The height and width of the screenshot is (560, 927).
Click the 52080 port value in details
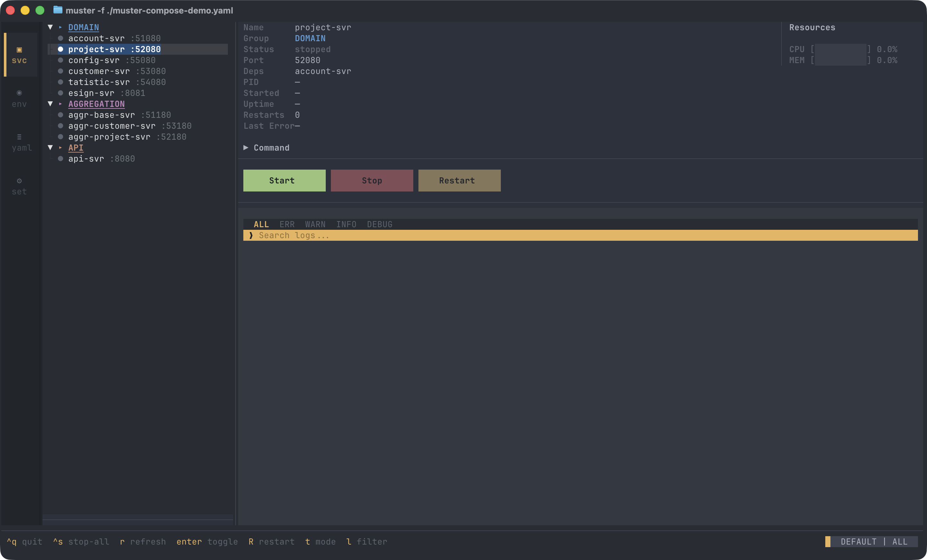[307, 60]
